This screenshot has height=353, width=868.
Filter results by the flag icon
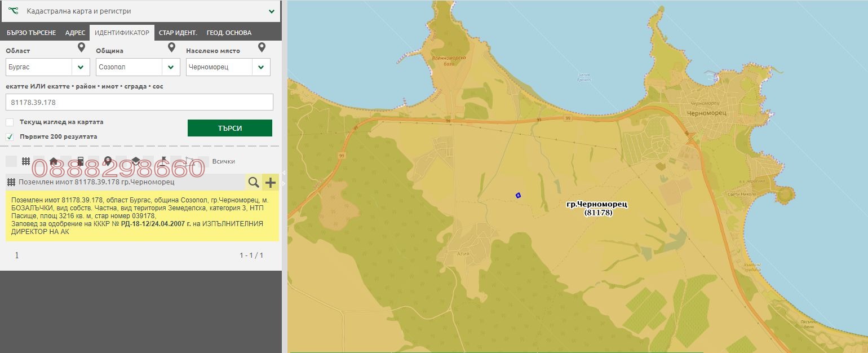click(163, 161)
